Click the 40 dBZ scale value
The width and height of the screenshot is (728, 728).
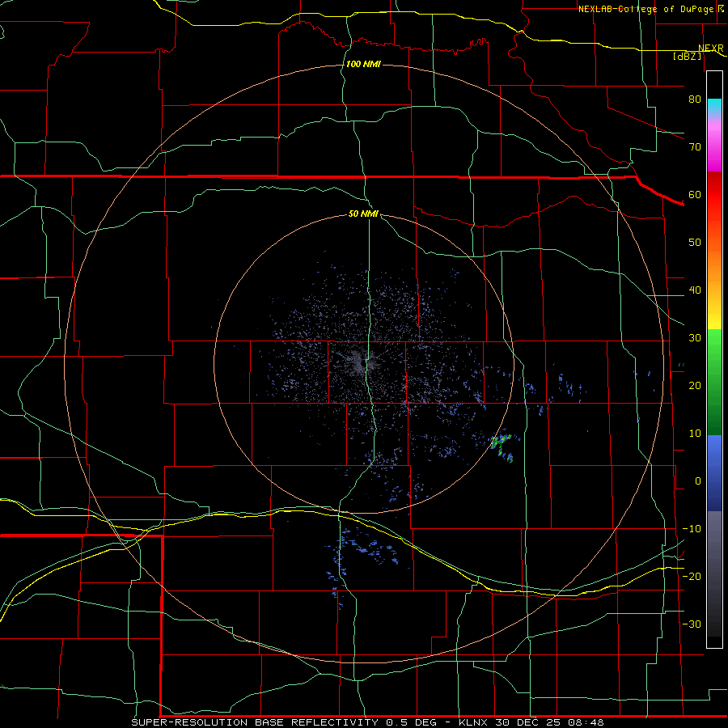click(695, 290)
